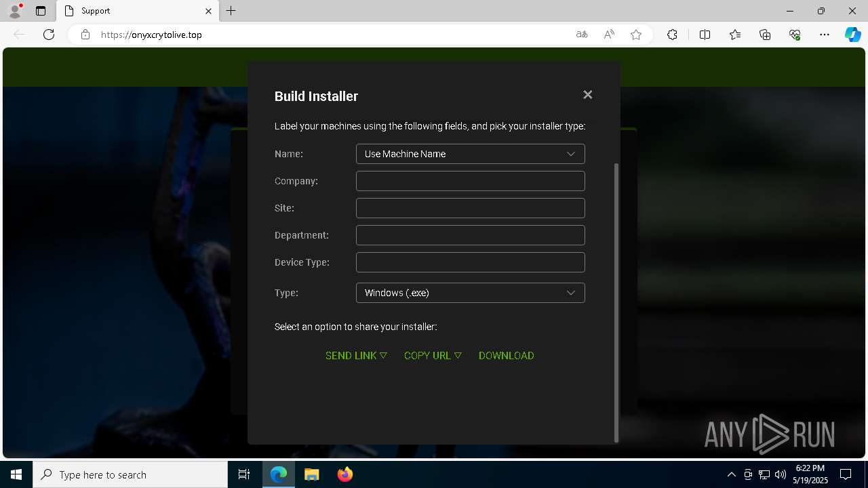The image size is (868, 488).
Task: Click the taskbar search box
Action: point(130,474)
